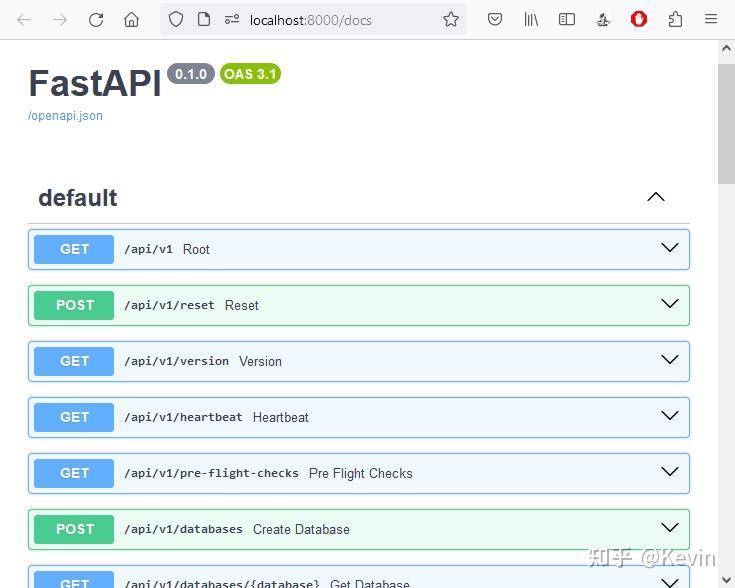Open the site permissions icon in address bar
Screen dimensions: 735x588
coord(232,19)
